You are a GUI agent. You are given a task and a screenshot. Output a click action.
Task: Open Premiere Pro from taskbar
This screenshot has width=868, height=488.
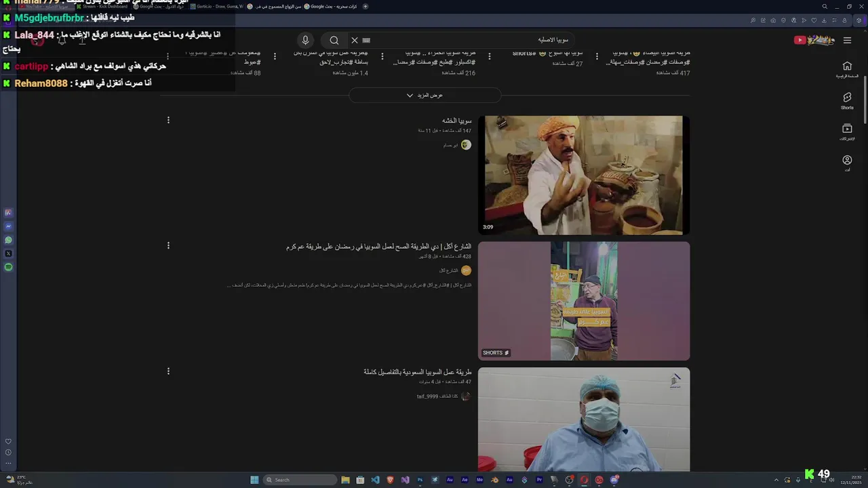[539, 480]
